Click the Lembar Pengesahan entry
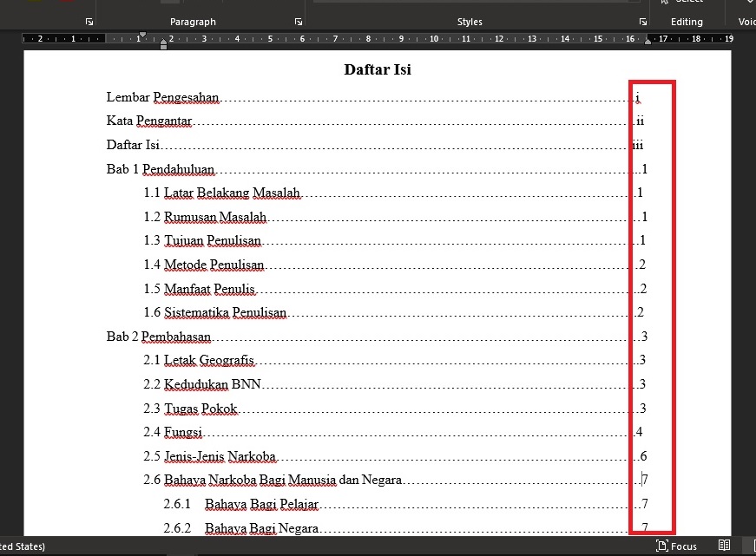Viewport: 756px width, 556px height. (x=375, y=97)
